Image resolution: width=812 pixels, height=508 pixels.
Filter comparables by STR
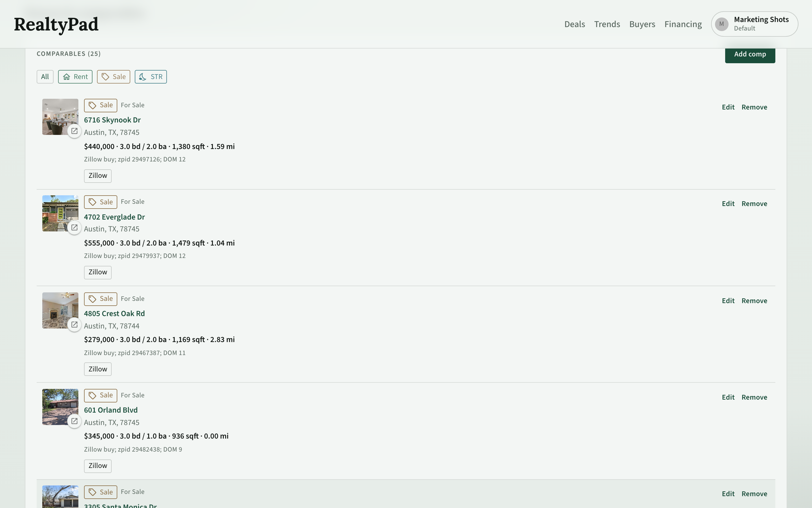(151, 76)
